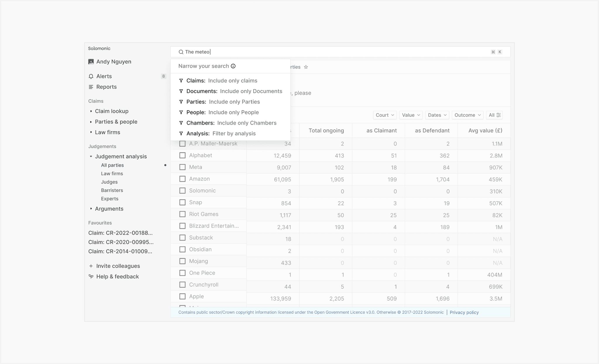Image resolution: width=599 pixels, height=364 pixels.
Task: Open the Court filter dropdown
Action: coord(385,115)
